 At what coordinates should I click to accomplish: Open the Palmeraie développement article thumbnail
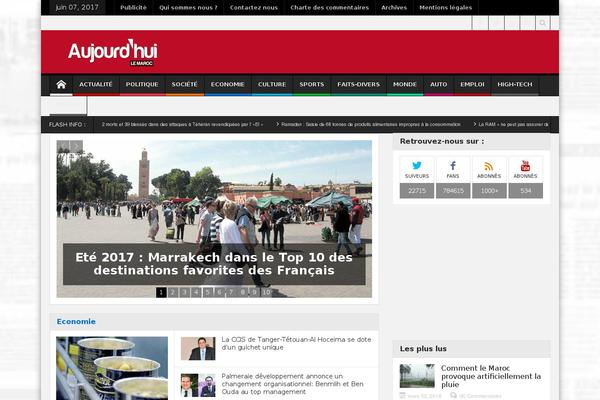(x=198, y=385)
